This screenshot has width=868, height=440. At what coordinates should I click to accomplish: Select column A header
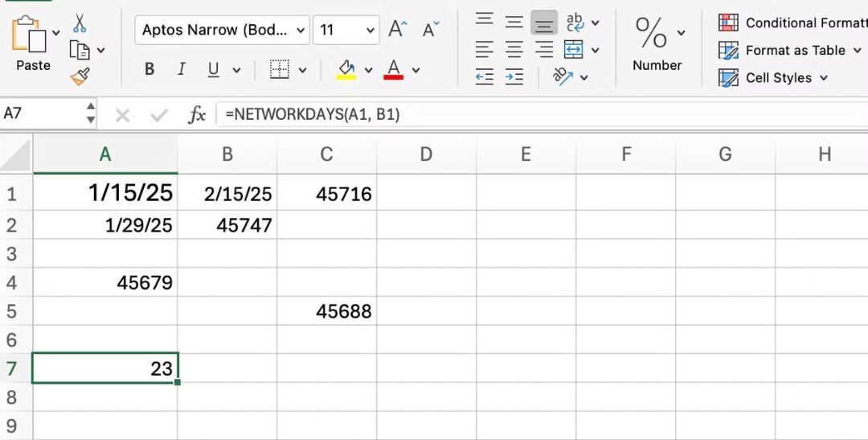[x=105, y=154]
